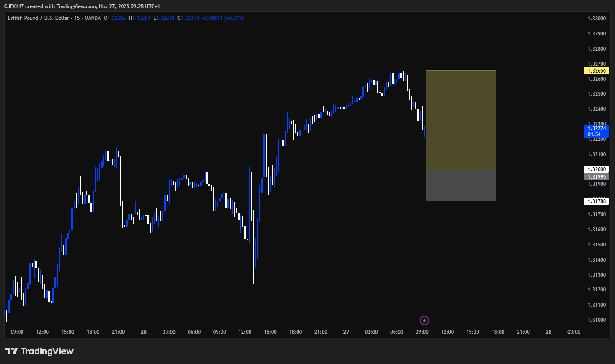Click the countdown timer showing 01:54

pyautogui.click(x=594, y=134)
